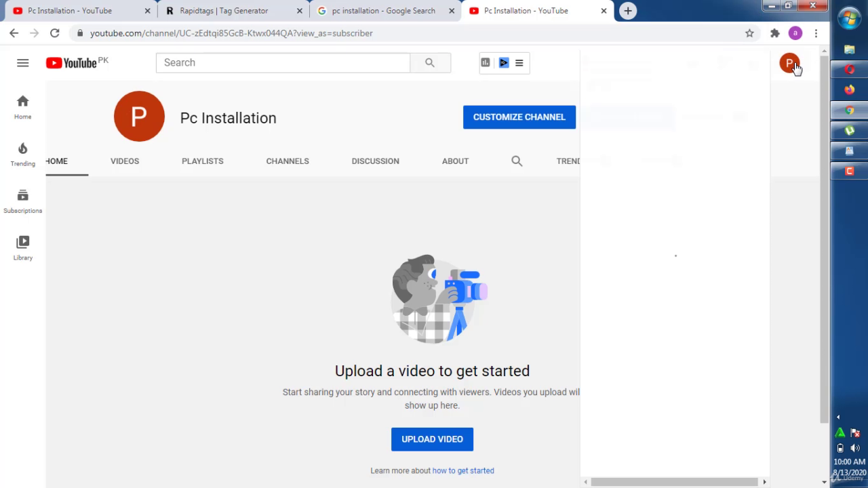Switch to the channel HOME tab
868x488 pixels.
57,161
